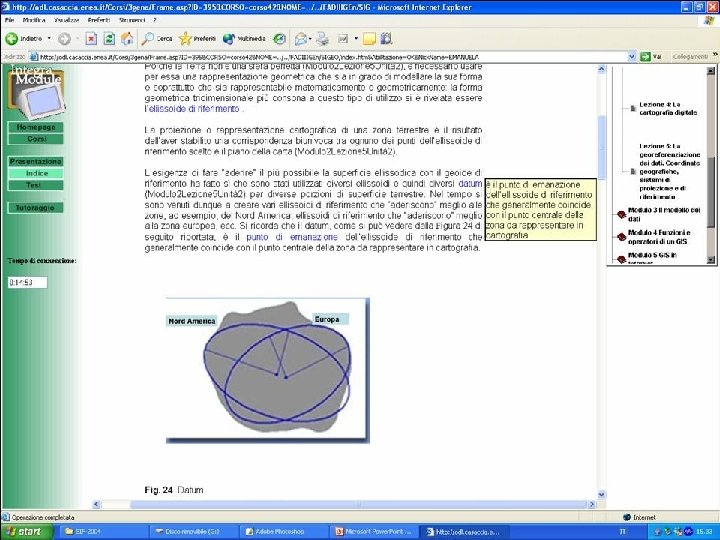
Task: Click Modulo 3 book icon in tree
Action: click(621, 214)
